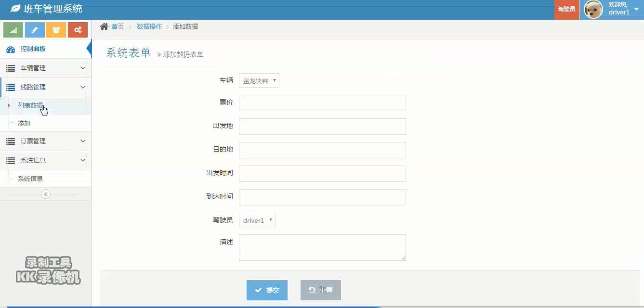This screenshot has width=644, height=308.
Task: Click the 数据操作 breadcrumb link
Action: (x=149, y=26)
